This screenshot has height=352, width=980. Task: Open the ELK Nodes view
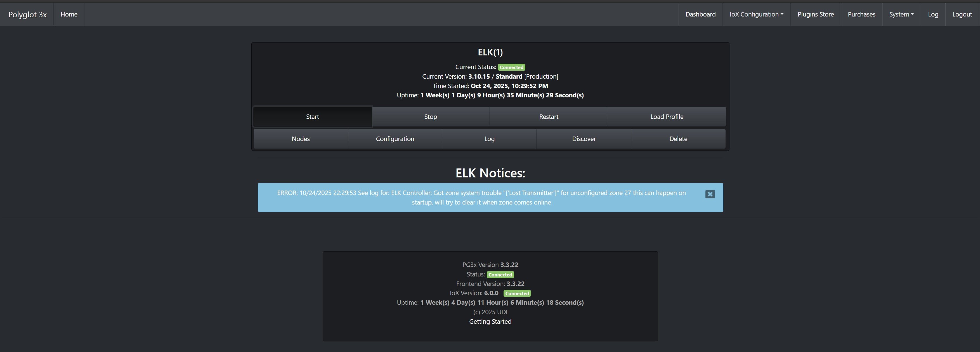pos(301,139)
